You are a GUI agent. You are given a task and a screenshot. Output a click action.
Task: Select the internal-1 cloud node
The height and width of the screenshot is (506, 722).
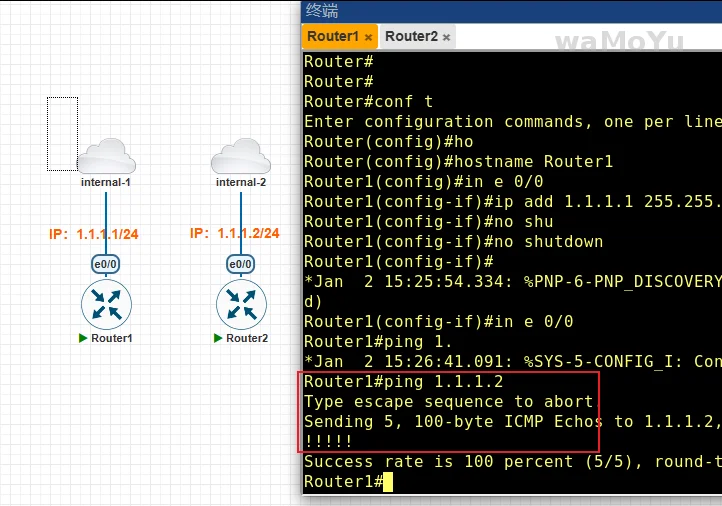106,157
